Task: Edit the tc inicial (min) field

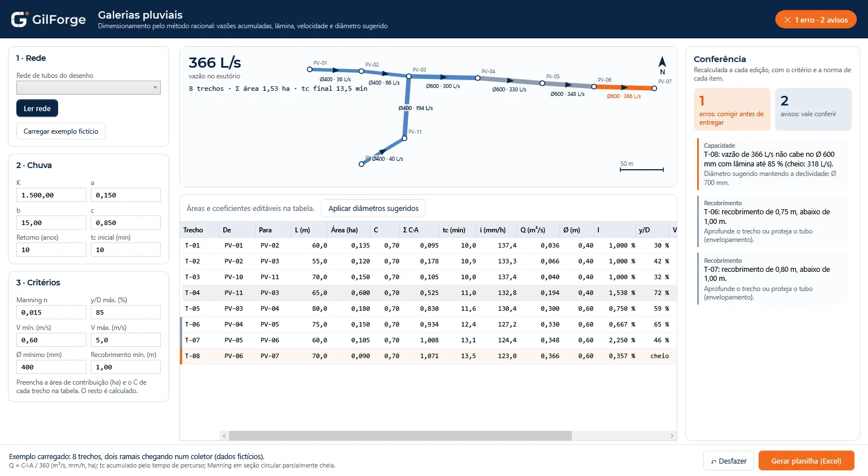Action: click(x=126, y=250)
